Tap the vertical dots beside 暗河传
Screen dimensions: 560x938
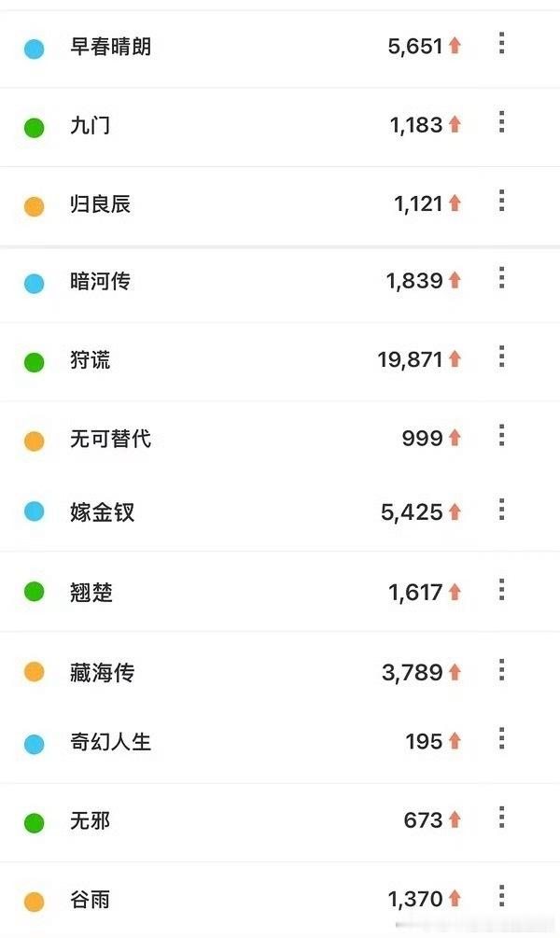(501, 277)
